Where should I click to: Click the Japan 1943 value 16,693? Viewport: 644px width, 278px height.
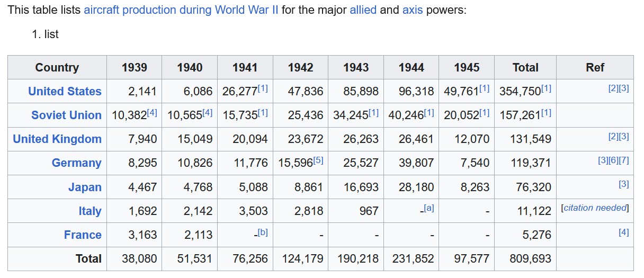click(x=361, y=187)
